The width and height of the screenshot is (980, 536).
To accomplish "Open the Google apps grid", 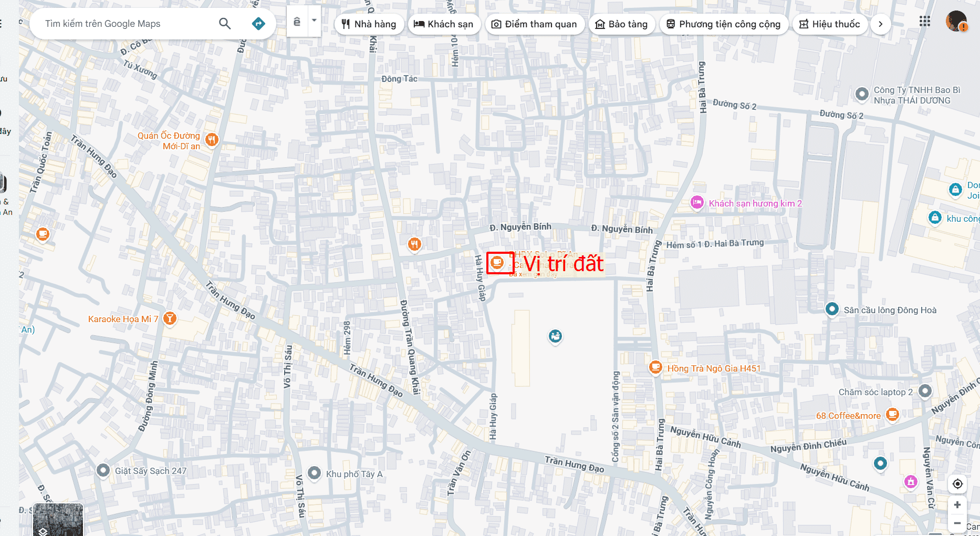I will coord(924,22).
